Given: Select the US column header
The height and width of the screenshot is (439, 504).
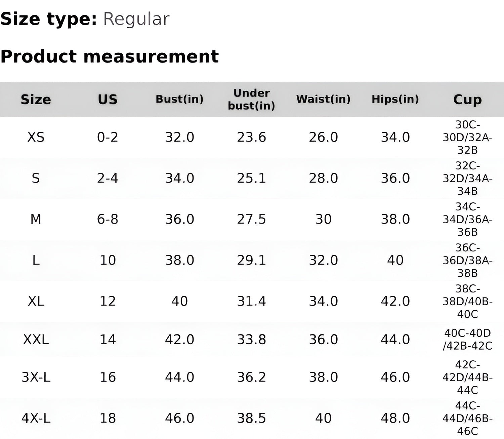Looking at the screenshot, I should click(108, 99).
